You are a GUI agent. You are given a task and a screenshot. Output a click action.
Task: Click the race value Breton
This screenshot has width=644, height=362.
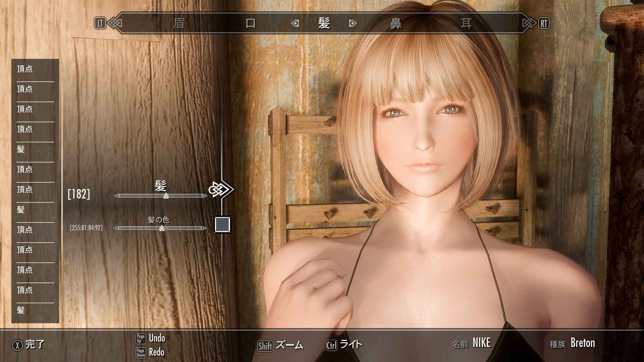(x=583, y=343)
